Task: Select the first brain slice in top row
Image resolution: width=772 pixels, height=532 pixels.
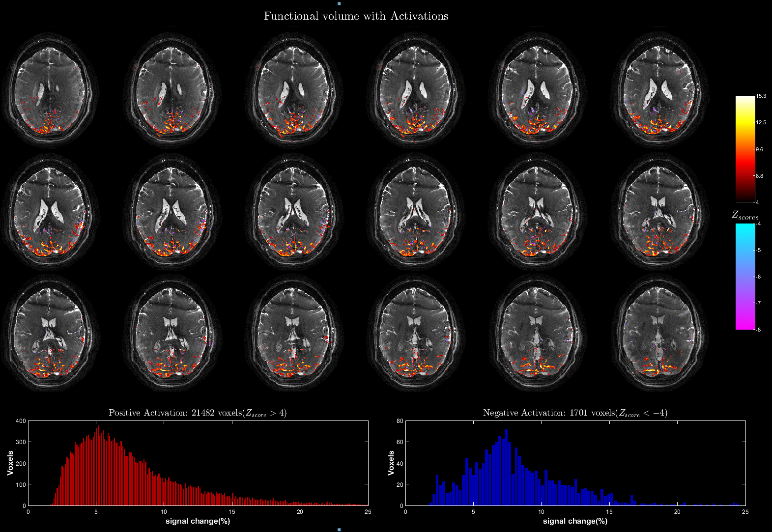Action: click(50, 90)
